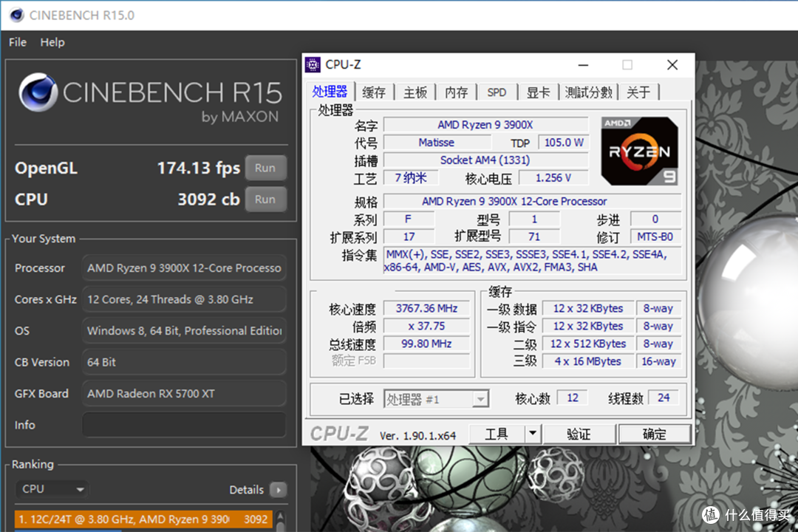This screenshot has height=532, width=798.
Task: Click the 名字 value AMD Ryzen 9 3900X
Action: (485, 125)
